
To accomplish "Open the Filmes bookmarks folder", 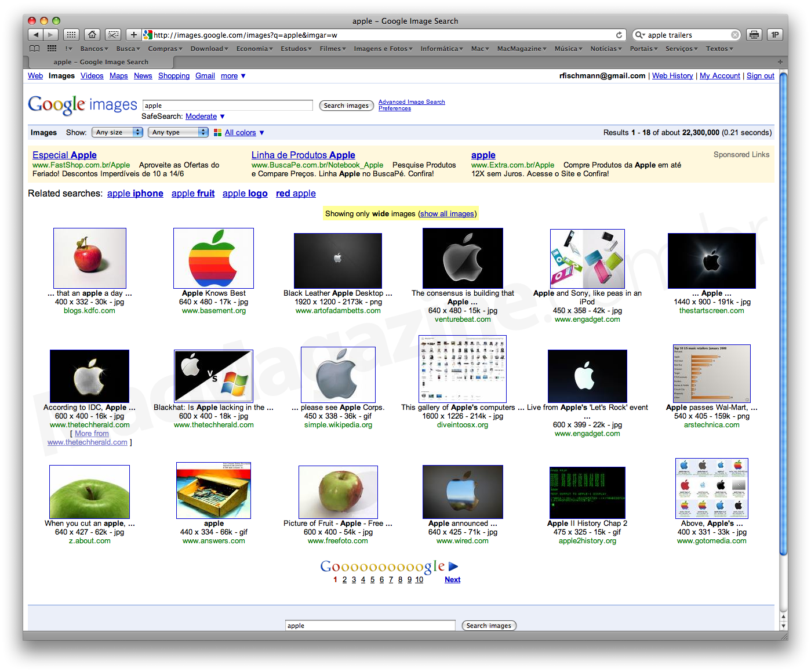I will point(333,49).
